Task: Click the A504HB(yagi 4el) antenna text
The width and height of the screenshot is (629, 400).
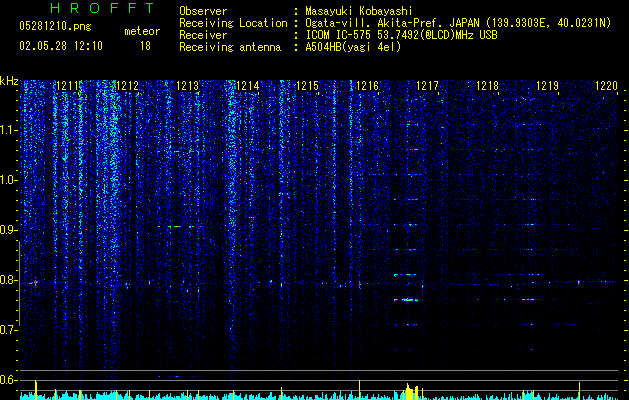Action: pyautogui.click(x=353, y=47)
